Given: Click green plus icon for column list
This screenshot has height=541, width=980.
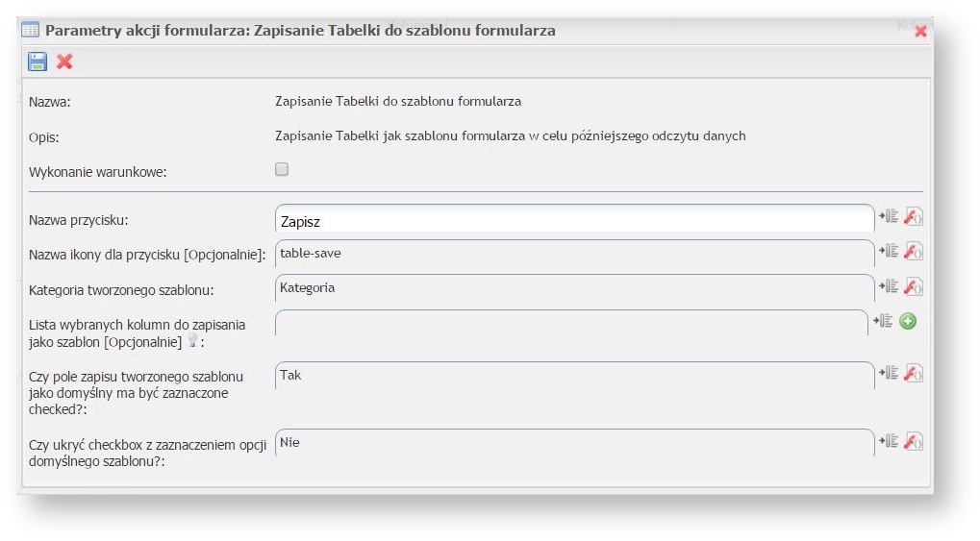Looking at the screenshot, I should (908, 321).
